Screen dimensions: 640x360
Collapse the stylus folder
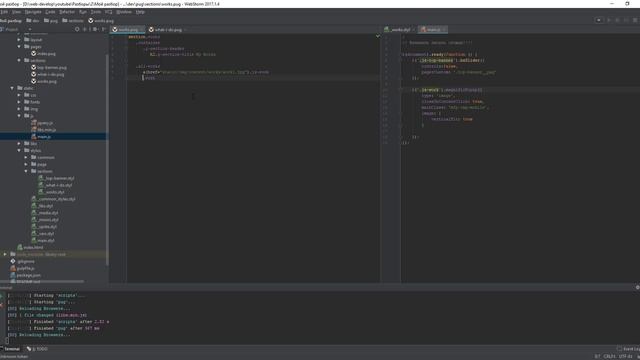coord(19,151)
